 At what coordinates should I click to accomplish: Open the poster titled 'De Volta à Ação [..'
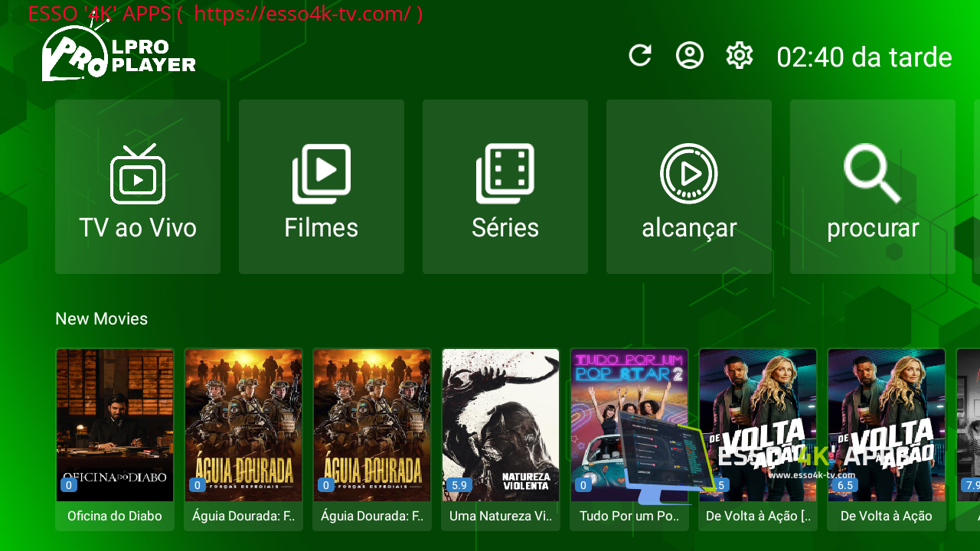758,425
